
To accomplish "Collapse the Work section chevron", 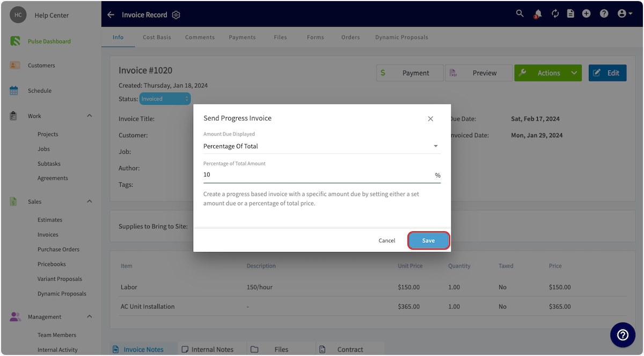I will pos(90,116).
